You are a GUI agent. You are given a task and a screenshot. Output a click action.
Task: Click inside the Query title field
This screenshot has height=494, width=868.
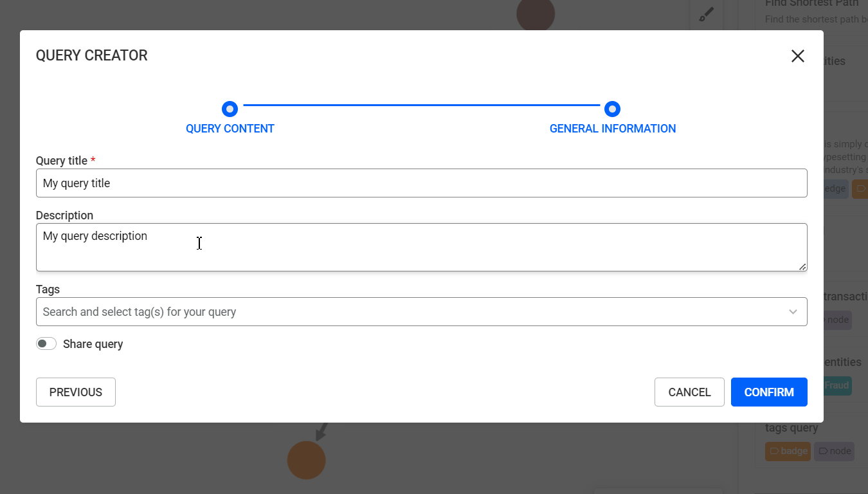click(422, 183)
